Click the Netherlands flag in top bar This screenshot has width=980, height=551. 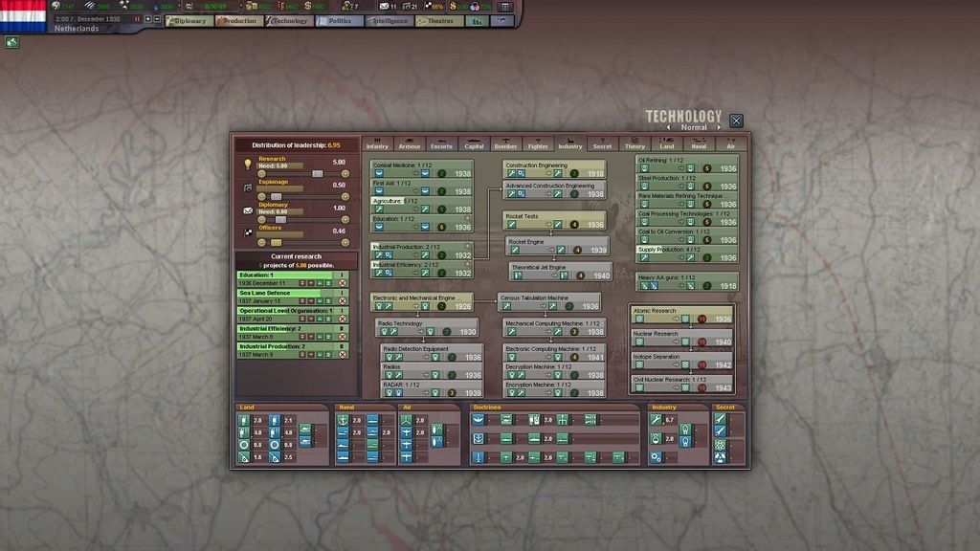pos(23,15)
